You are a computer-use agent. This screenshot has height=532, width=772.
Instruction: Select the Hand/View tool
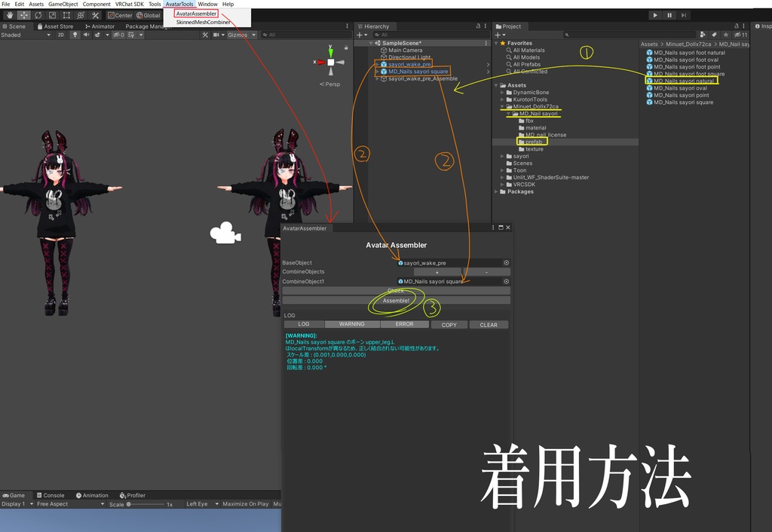click(x=10, y=14)
